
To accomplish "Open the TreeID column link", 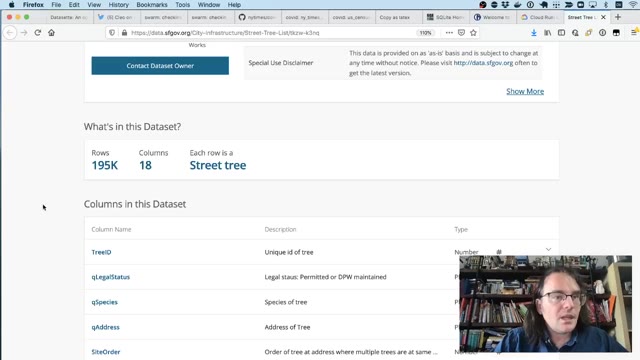I will pyautogui.click(x=101, y=252).
